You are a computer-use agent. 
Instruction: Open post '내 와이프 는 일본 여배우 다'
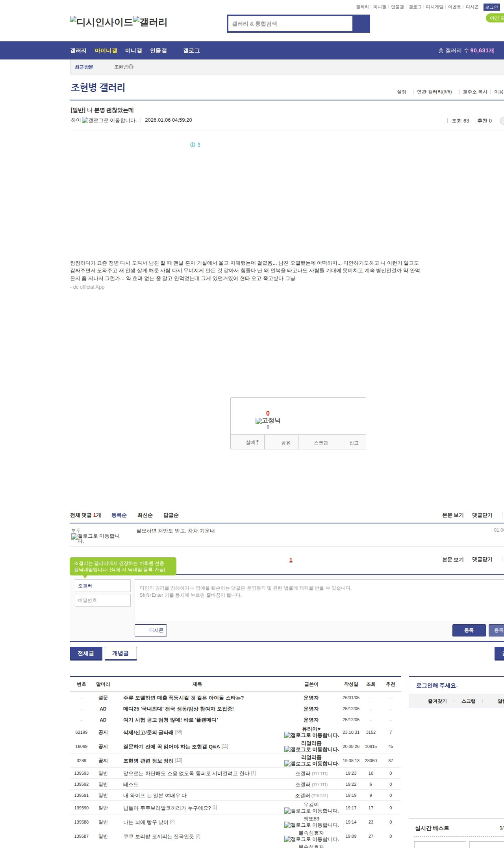click(x=155, y=795)
